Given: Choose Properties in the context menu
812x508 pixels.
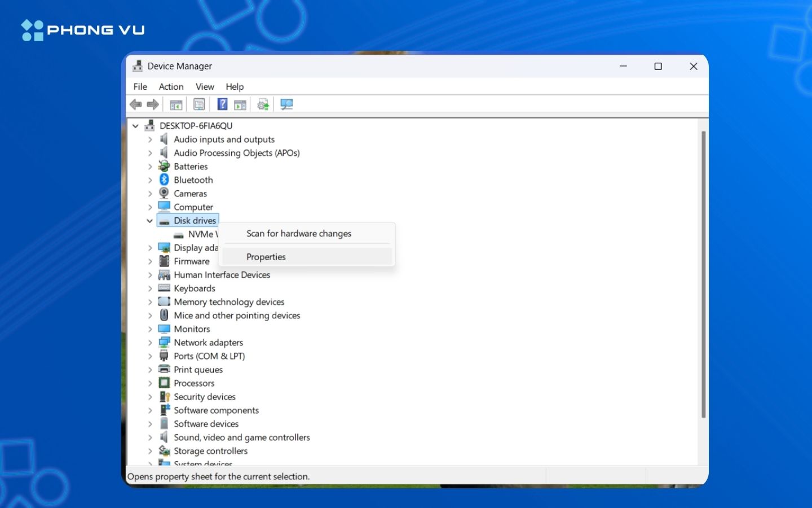Looking at the screenshot, I should 307,257.
